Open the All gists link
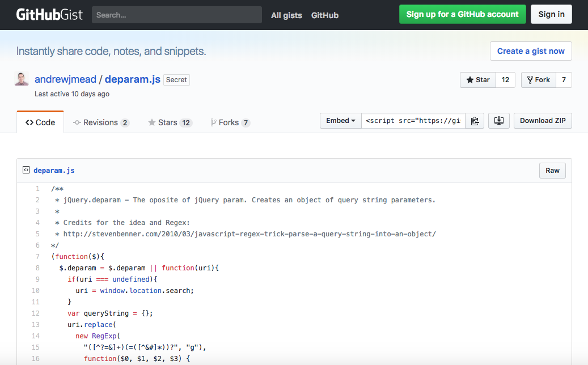Viewport: 588px width, 365px height. coord(286,15)
